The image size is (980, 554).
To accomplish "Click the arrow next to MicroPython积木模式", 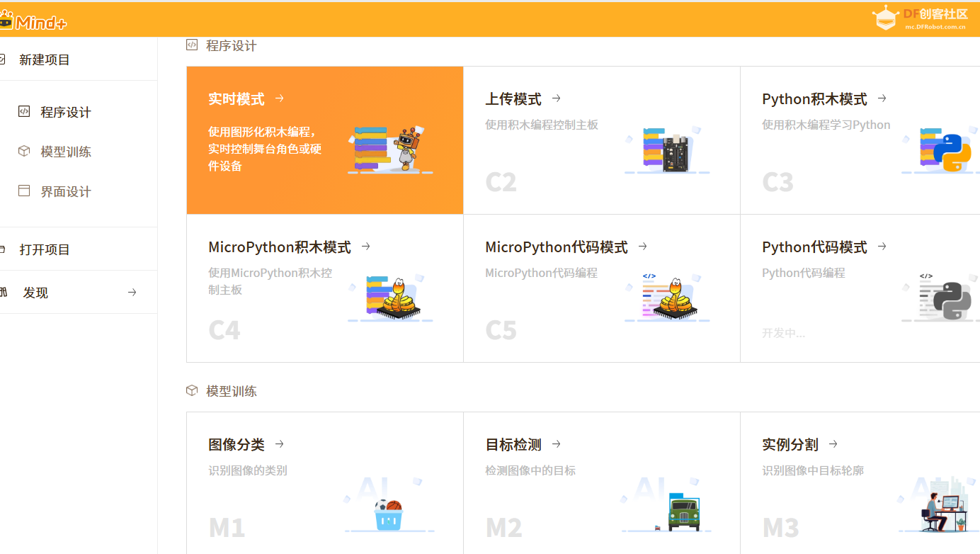I will (x=366, y=247).
